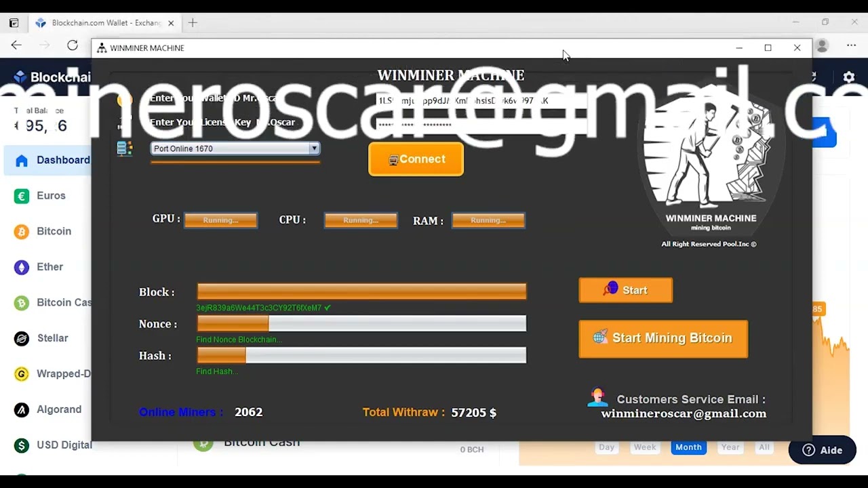Open Blockchain wallet settings gear icon
This screenshot has width=868, height=488.
click(848, 77)
